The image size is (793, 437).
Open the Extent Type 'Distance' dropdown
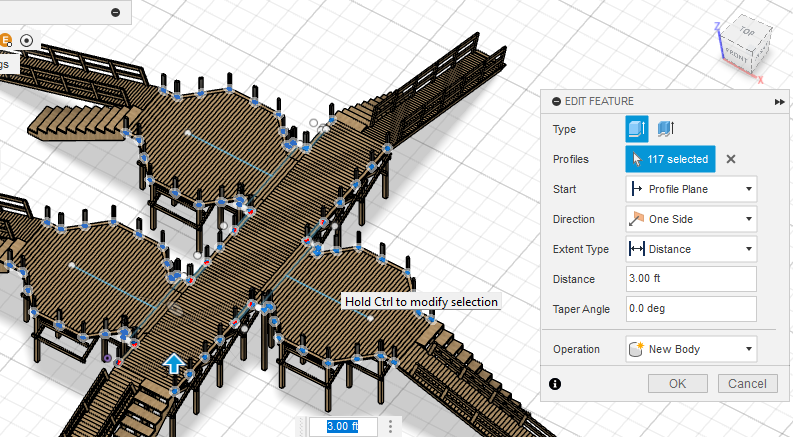click(691, 249)
